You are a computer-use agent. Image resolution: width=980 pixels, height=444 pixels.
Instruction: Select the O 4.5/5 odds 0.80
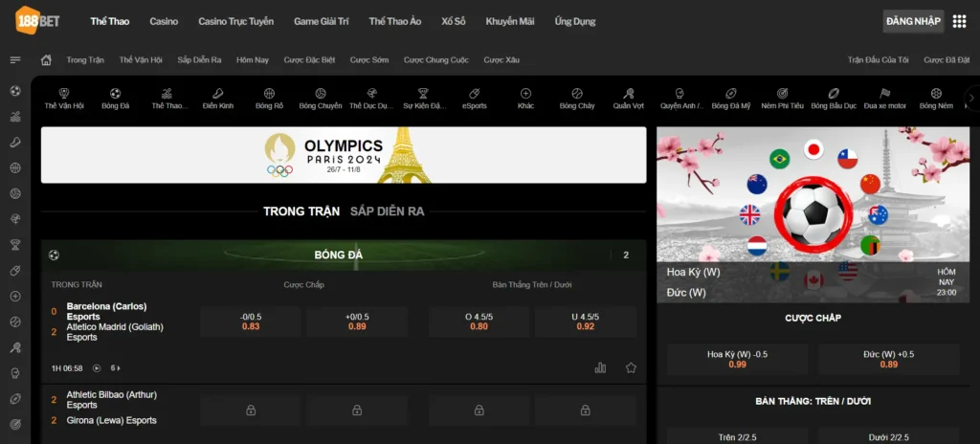click(x=479, y=322)
